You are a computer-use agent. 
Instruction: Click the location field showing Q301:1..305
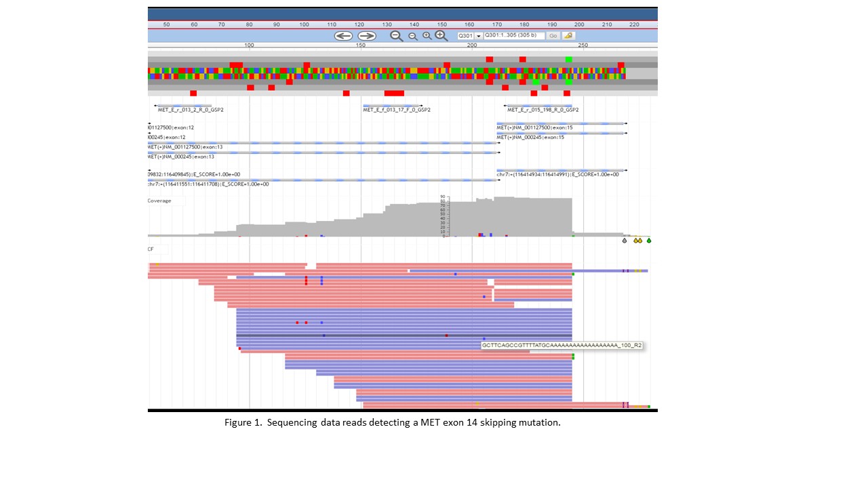(x=514, y=35)
